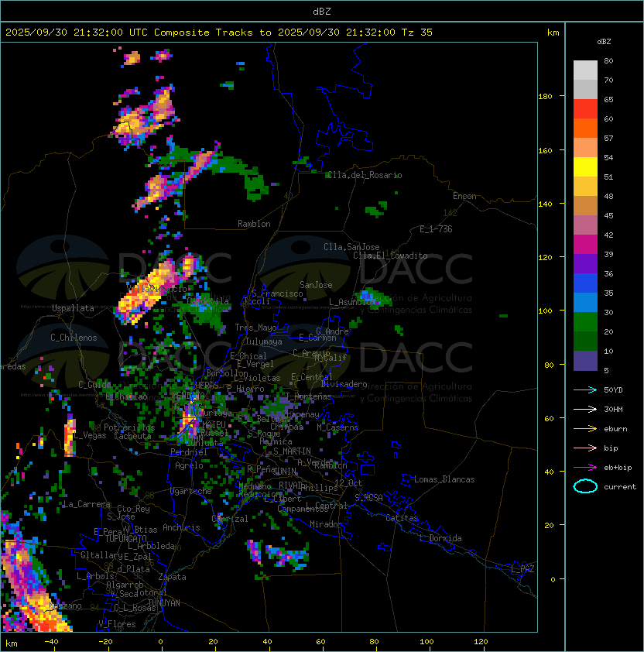This screenshot has height=652, width=644.
Task: Click the cyan 50YD arrow in legend
Action: coord(585,389)
